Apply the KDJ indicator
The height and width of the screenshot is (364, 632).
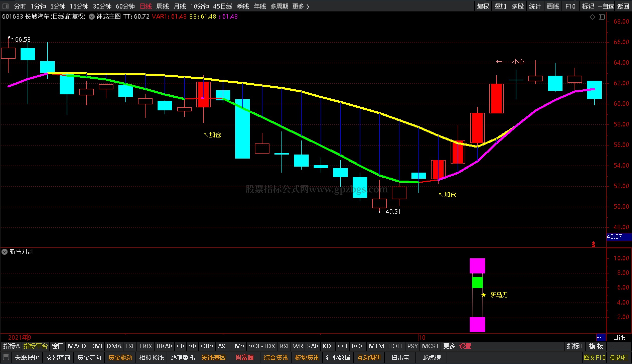tap(328, 346)
